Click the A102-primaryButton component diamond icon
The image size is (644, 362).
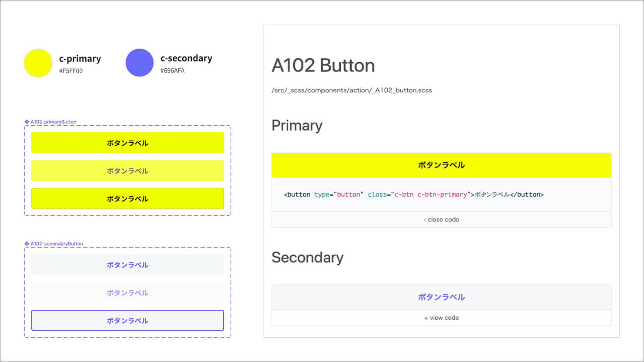tap(27, 122)
